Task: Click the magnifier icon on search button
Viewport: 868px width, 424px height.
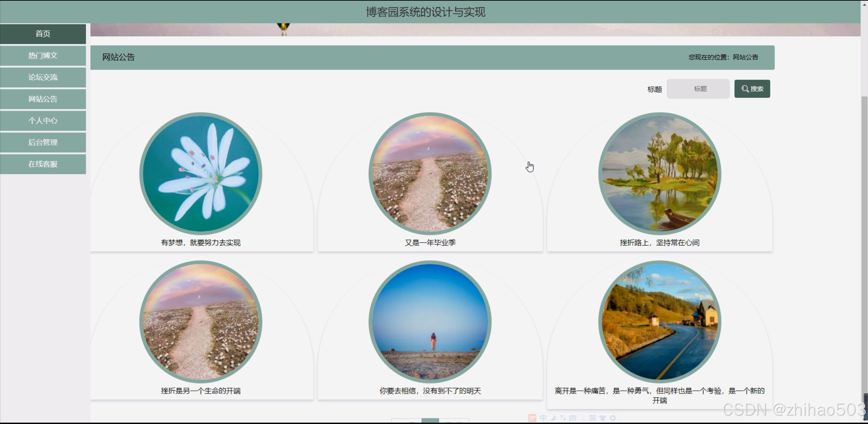Action: 745,89
